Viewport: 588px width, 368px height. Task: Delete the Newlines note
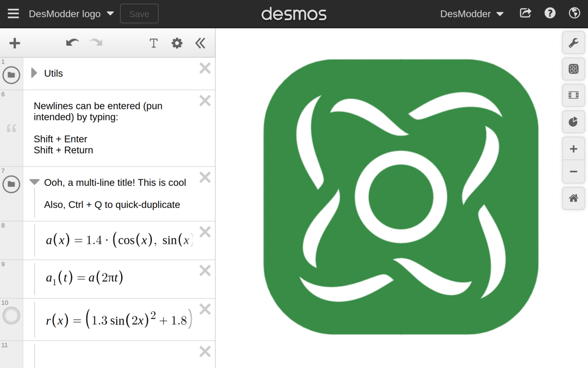(205, 101)
